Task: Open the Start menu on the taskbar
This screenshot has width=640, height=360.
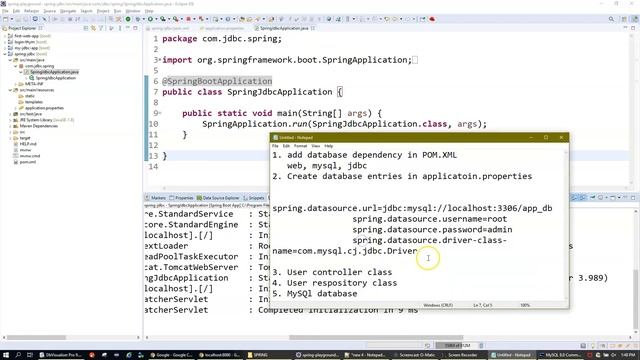Action: (6, 355)
